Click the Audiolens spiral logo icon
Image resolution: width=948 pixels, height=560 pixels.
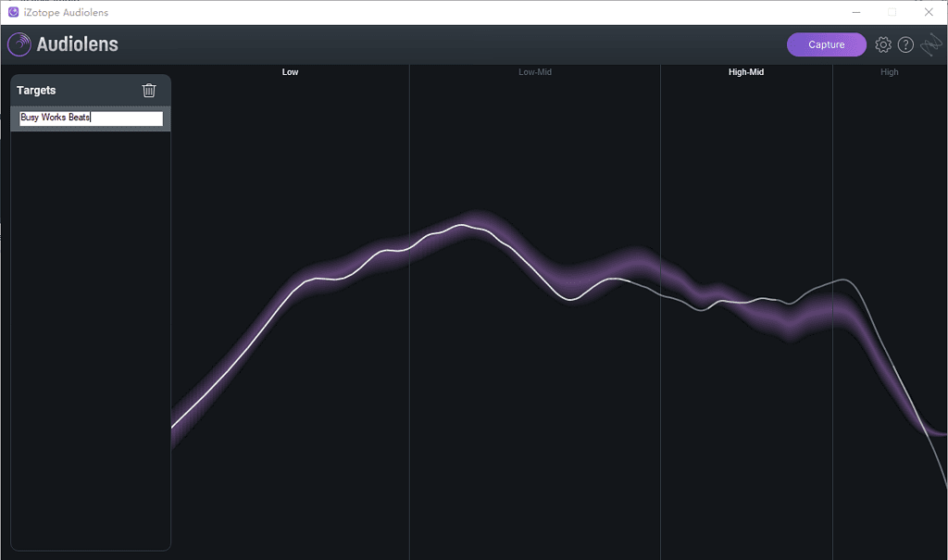[19, 44]
